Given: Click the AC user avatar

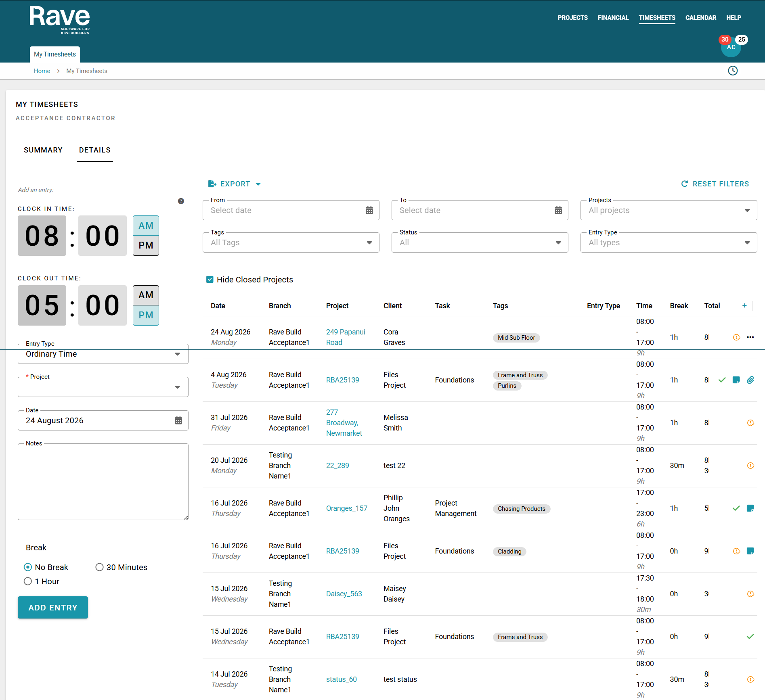Looking at the screenshot, I should click(731, 47).
